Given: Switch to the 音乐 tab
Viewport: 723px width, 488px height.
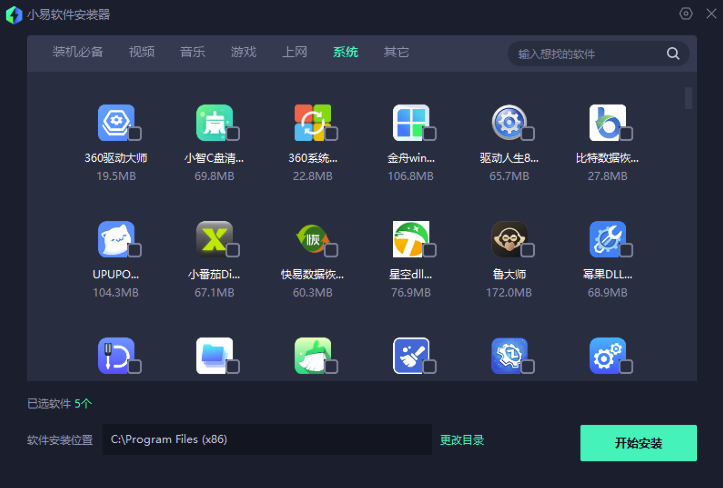Looking at the screenshot, I should click(x=193, y=52).
